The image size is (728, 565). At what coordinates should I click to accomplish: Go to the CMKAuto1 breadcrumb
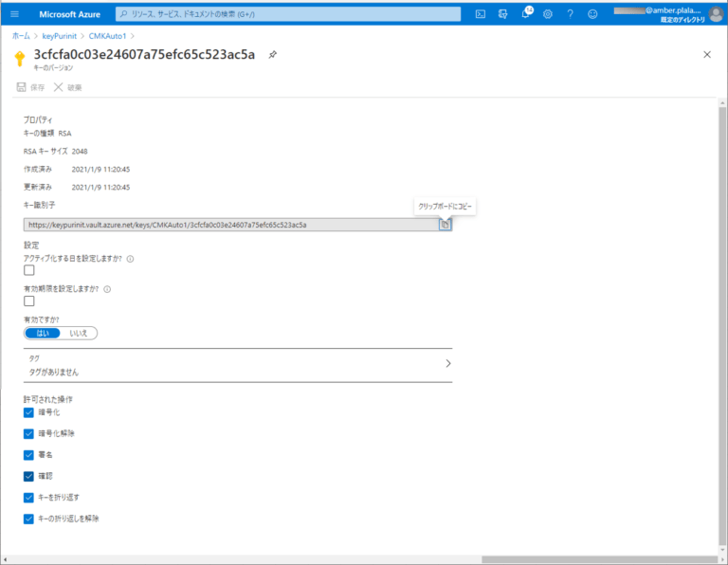click(107, 36)
